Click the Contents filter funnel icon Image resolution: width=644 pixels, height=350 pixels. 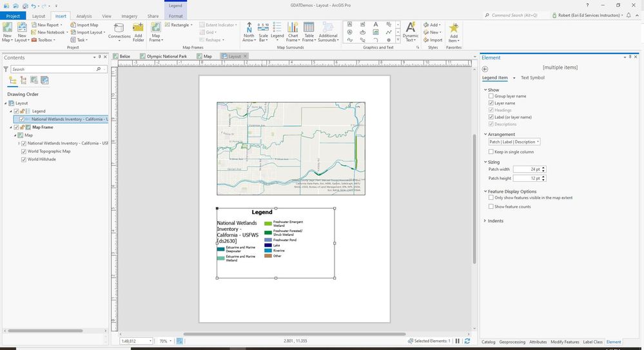click(6, 69)
